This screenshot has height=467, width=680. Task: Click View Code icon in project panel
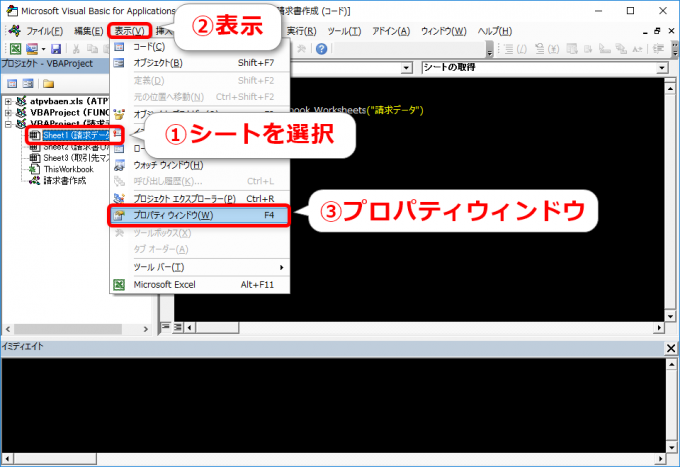point(12,83)
